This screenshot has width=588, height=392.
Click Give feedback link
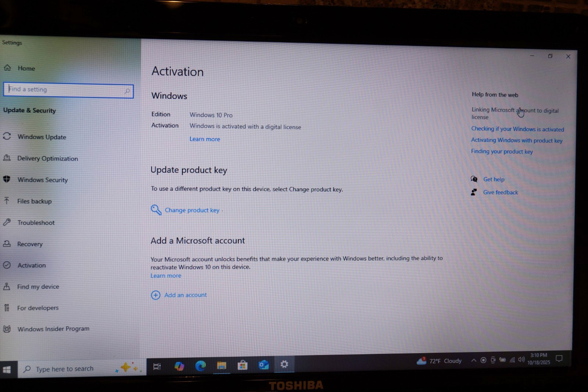pos(501,192)
